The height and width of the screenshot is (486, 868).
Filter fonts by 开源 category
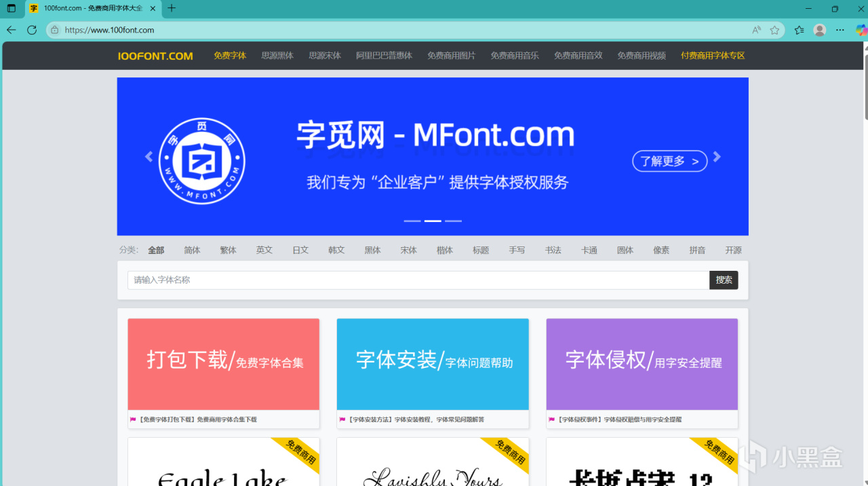[734, 250]
